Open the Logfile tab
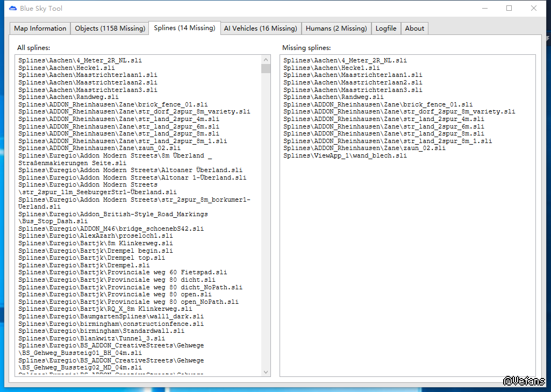This screenshot has height=392, width=551. 386,28
